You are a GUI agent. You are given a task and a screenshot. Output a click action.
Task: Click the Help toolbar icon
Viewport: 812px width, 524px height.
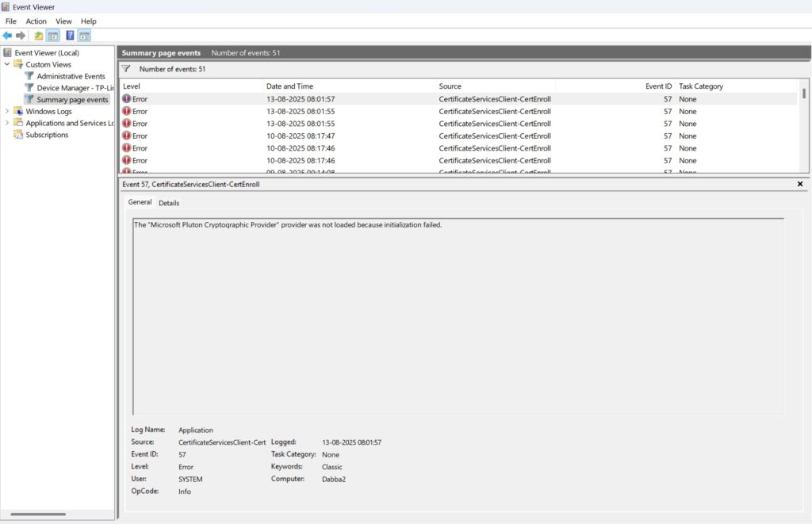pos(70,35)
